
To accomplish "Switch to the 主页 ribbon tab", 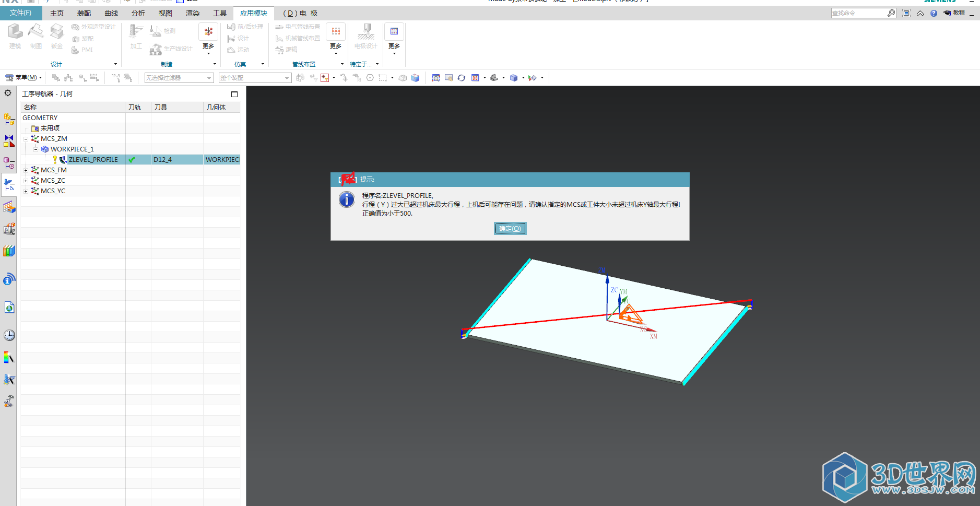I will click(x=57, y=13).
